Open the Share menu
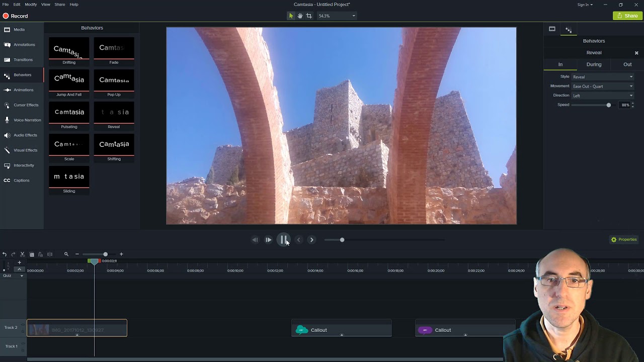The image size is (644, 362). coord(60,5)
